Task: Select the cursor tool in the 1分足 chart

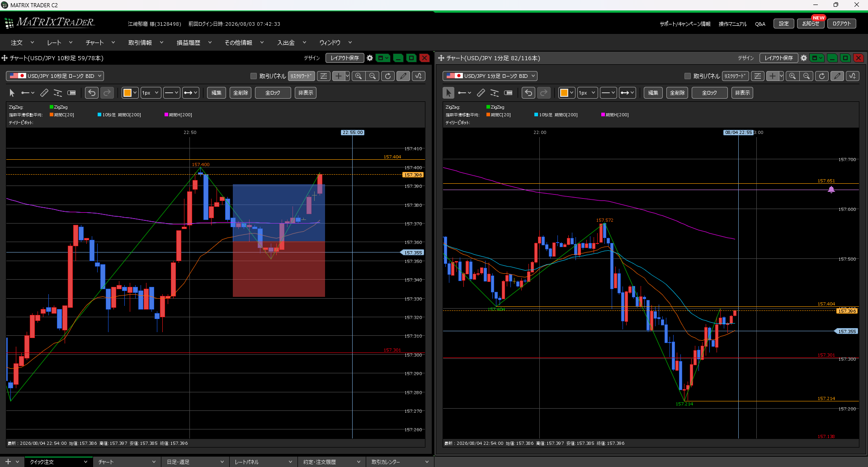Action: pos(448,93)
